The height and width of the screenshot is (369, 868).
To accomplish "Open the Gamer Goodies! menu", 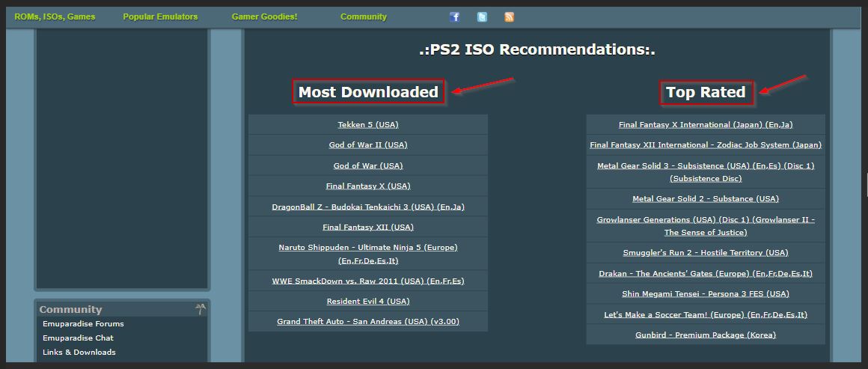I will 265,16.
